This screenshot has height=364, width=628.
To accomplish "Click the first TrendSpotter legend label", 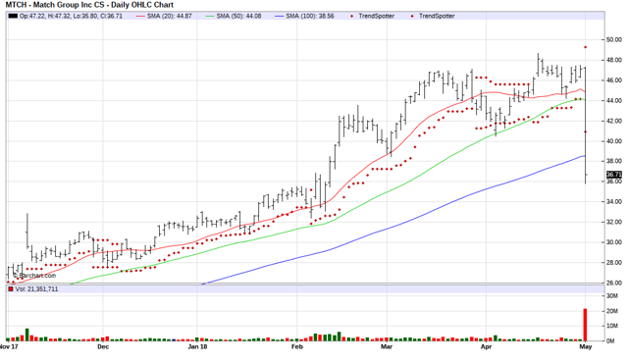I will (x=377, y=16).
